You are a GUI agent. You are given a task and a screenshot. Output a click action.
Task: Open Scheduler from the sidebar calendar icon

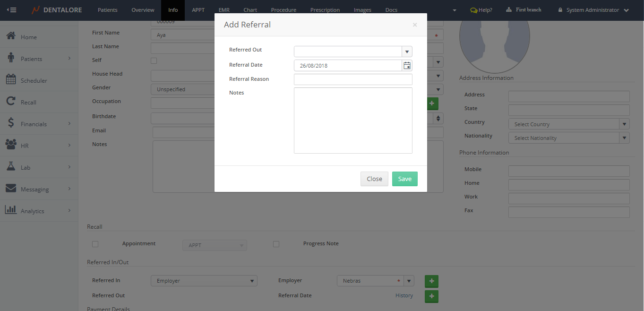pyautogui.click(x=11, y=80)
